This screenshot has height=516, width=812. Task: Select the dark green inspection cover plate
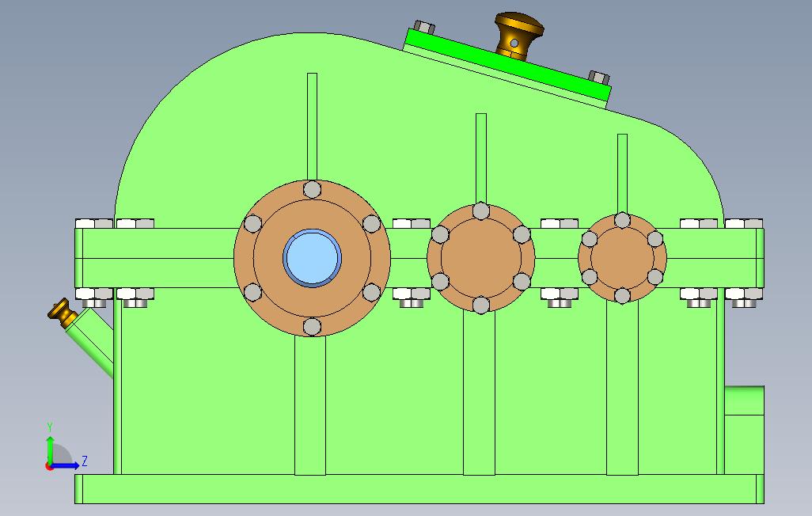click(507, 64)
